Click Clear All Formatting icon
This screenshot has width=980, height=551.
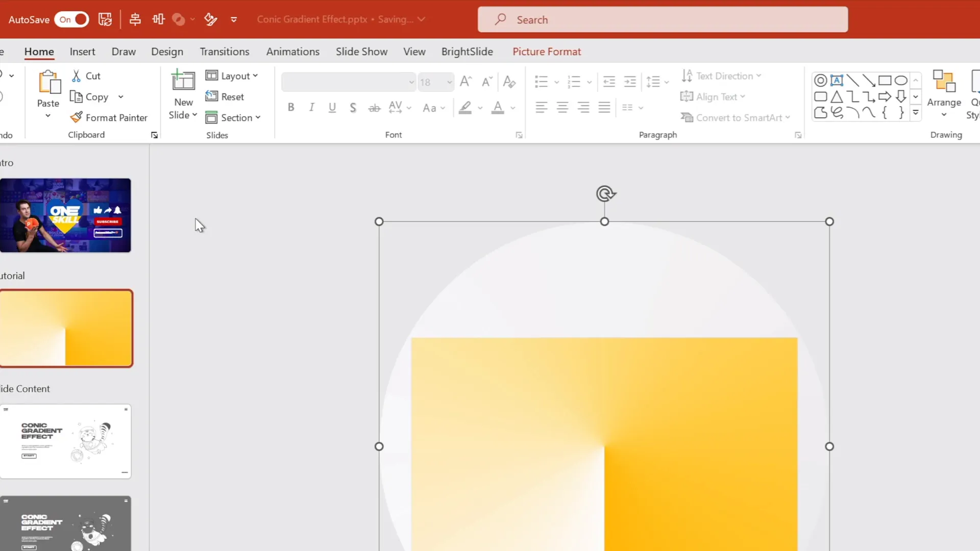[509, 82]
